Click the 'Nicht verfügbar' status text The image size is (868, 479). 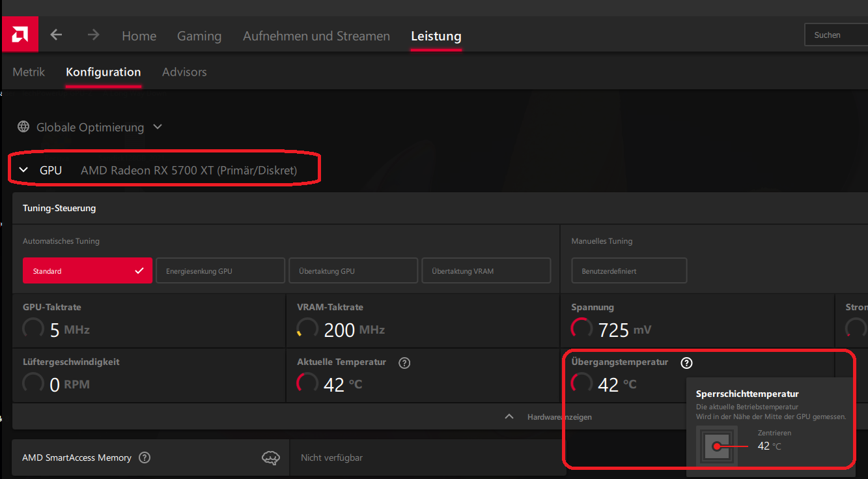(331, 458)
